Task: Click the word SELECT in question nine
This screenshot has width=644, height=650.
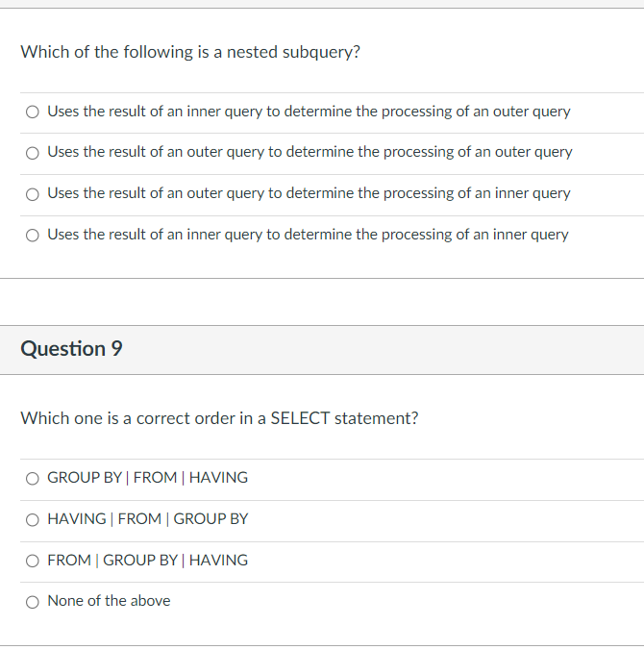Action: pyautogui.click(x=300, y=418)
